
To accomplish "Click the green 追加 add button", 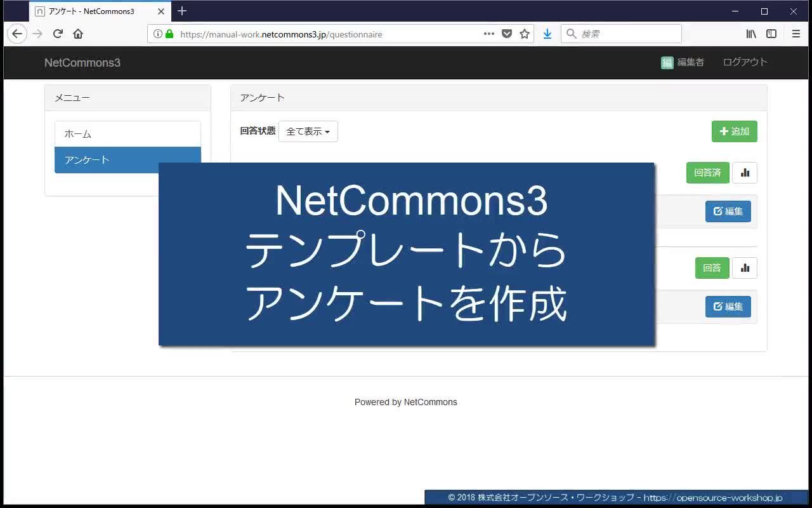I will tap(735, 131).
